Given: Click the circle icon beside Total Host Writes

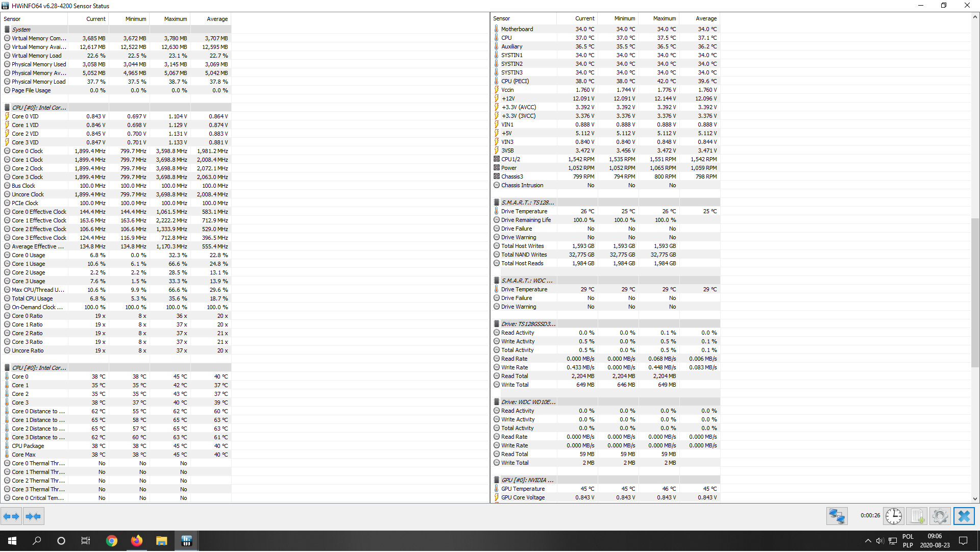Looking at the screenshot, I should point(496,246).
